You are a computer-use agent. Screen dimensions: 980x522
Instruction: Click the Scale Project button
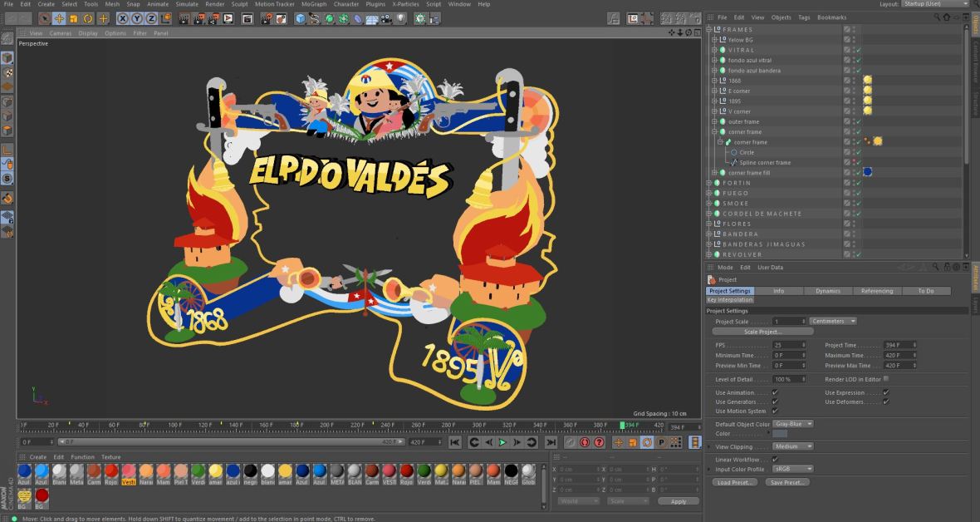coord(762,332)
